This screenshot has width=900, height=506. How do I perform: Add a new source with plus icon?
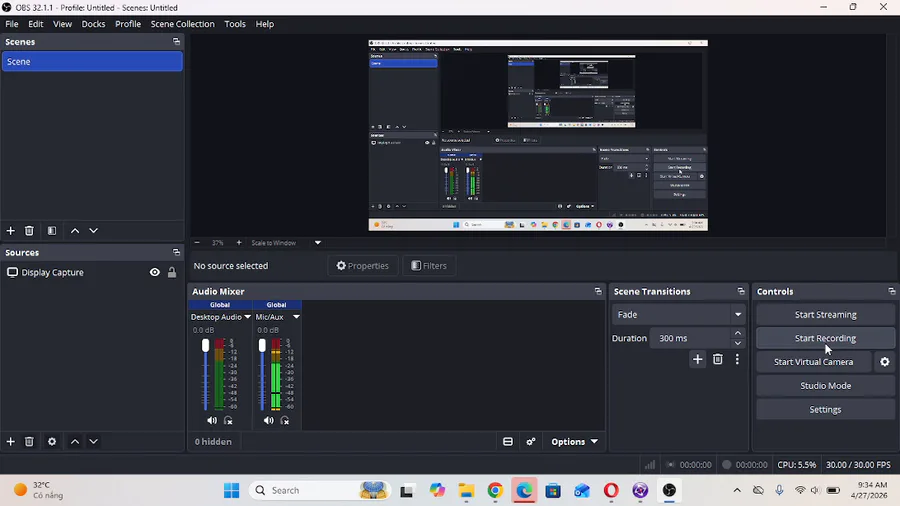[10, 441]
